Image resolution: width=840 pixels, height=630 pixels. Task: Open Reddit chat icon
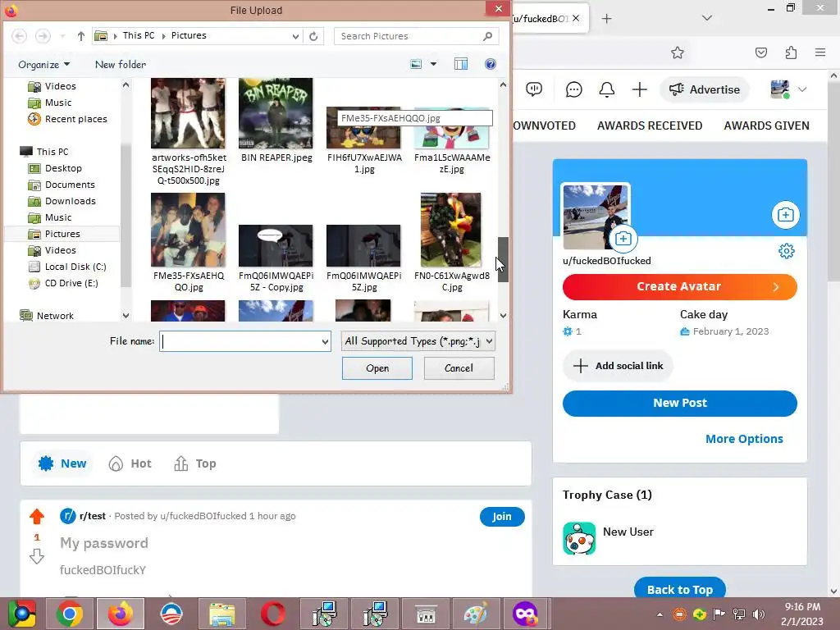pyautogui.click(x=573, y=89)
